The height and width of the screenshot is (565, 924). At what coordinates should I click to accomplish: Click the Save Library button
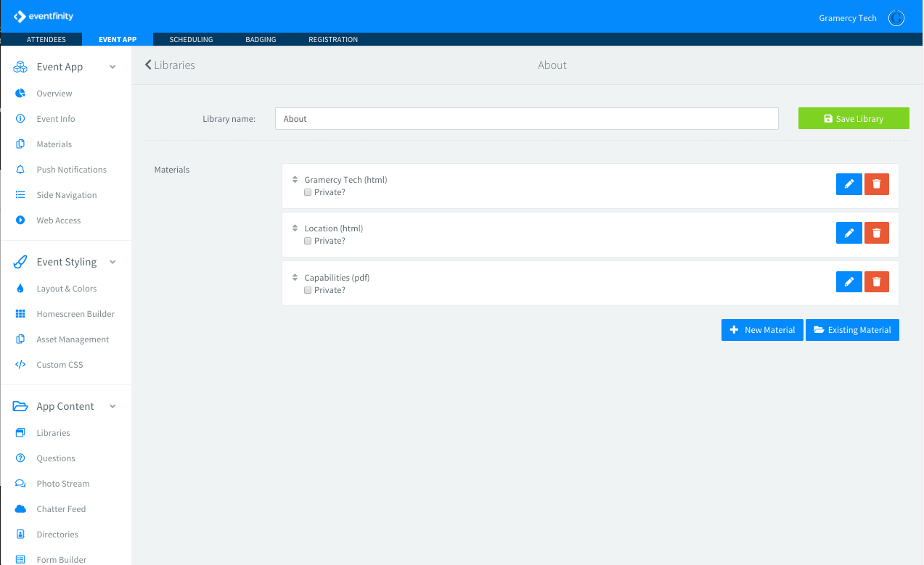(x=854, y=118)
